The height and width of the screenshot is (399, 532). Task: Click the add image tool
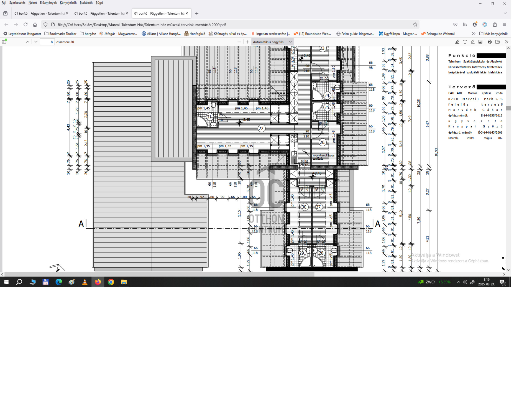click(x=480, y=42)
